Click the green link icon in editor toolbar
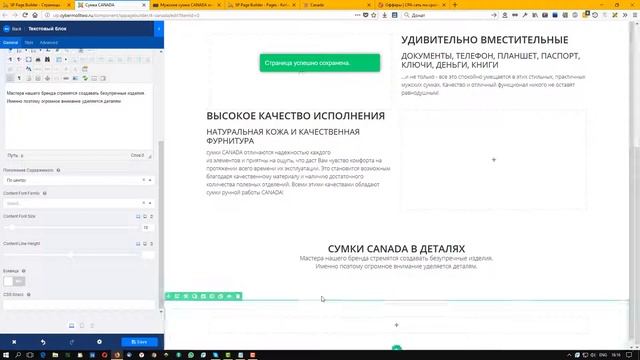 point(85,78)
